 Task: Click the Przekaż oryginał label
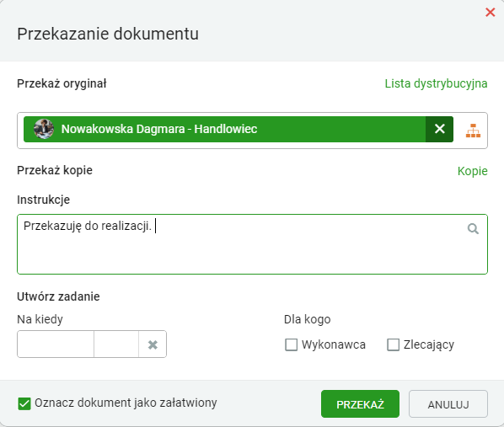tap(62, 83)
